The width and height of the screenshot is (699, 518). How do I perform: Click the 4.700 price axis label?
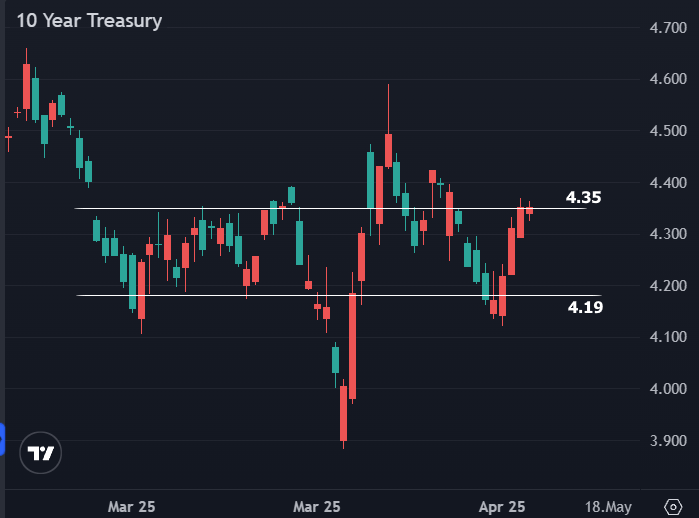[666, 28]
